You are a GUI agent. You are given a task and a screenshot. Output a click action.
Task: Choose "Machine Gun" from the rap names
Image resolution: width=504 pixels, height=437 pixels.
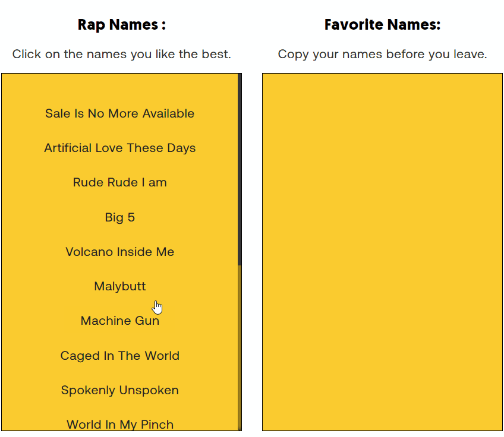pyautogui.click(x=119, y=321)
